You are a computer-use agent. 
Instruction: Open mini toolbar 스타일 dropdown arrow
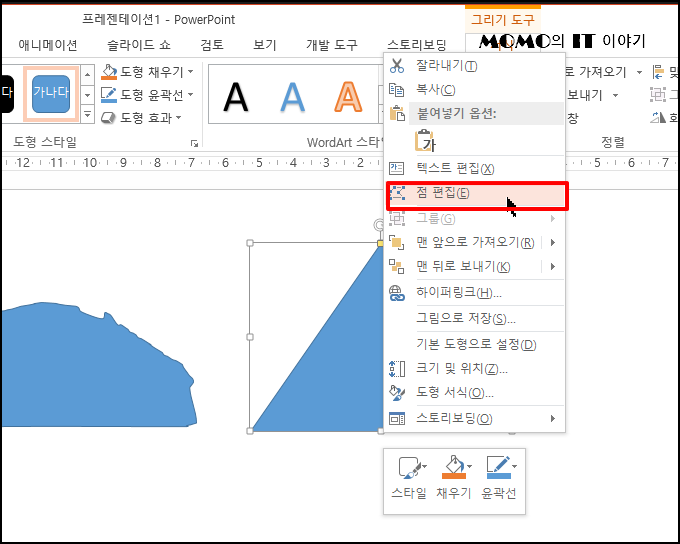424,467
